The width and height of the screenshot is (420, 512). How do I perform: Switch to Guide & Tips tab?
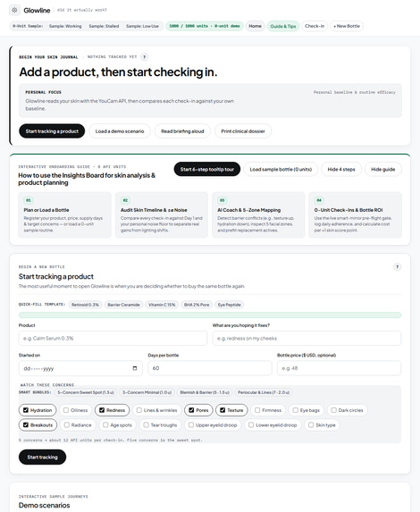pyautogui.click(x=283, y=26)
